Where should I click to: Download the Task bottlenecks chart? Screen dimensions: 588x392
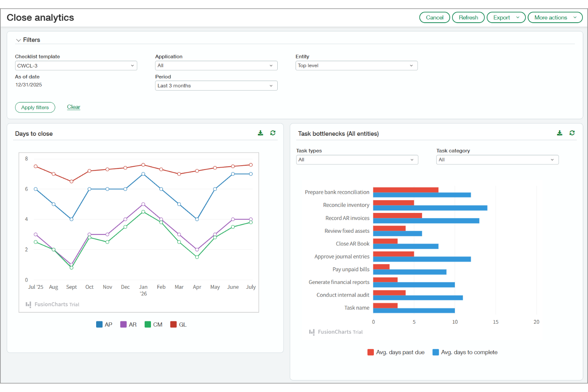point(560,133)
